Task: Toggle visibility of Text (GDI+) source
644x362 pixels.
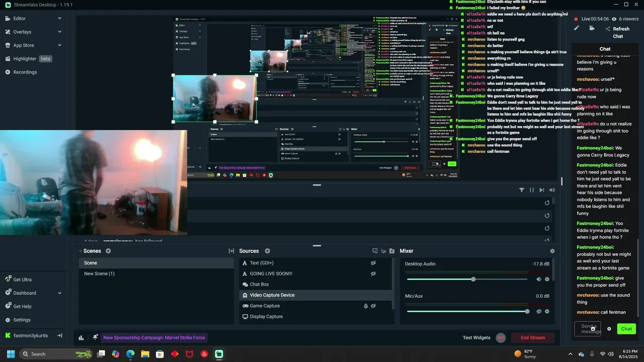Action: [373, 263]
